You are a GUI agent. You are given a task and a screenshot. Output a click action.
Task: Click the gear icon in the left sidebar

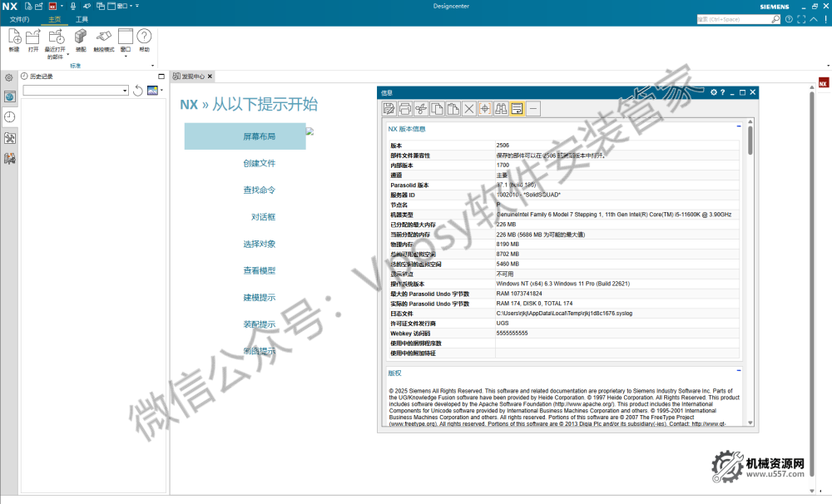click(x=7, y=77)
